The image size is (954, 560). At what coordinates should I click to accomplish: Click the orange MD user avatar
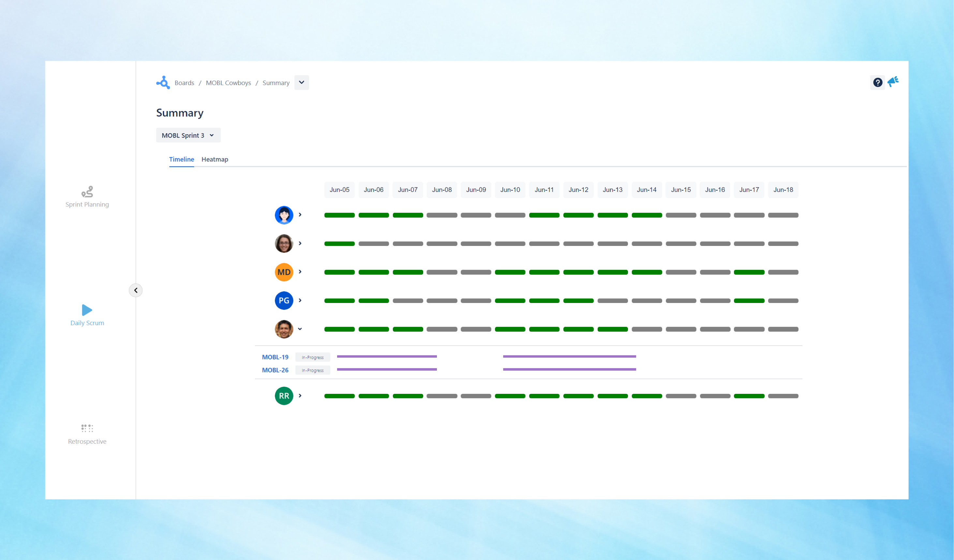coord(284,272)
